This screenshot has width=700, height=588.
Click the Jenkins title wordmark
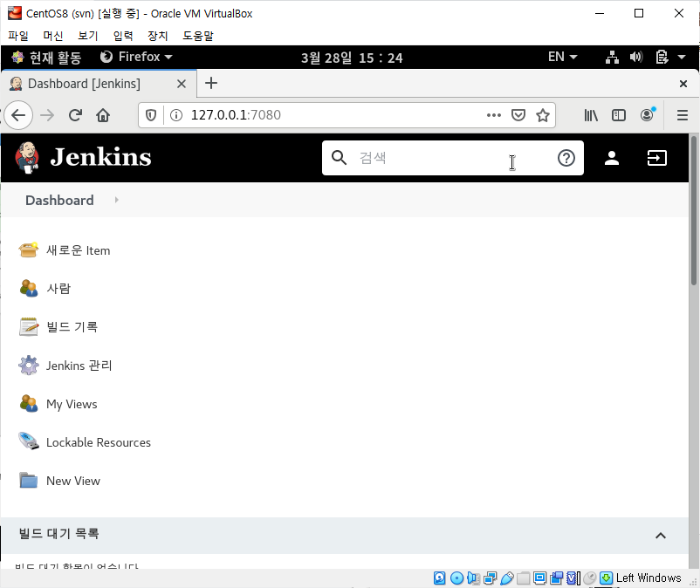[101, 158]
